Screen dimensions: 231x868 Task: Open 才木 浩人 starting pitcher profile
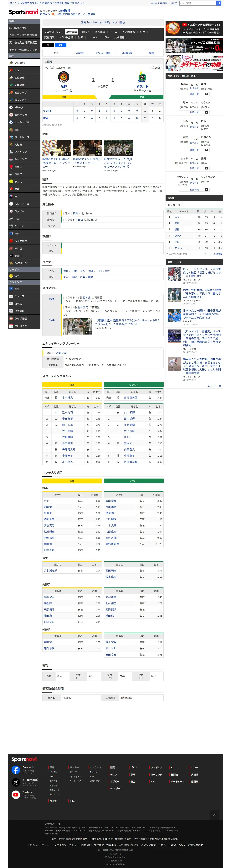(x=67, y=398)
